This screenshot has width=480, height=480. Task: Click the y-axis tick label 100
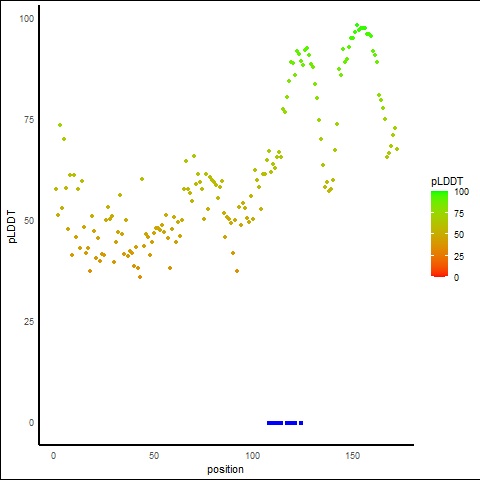[27, 19]
